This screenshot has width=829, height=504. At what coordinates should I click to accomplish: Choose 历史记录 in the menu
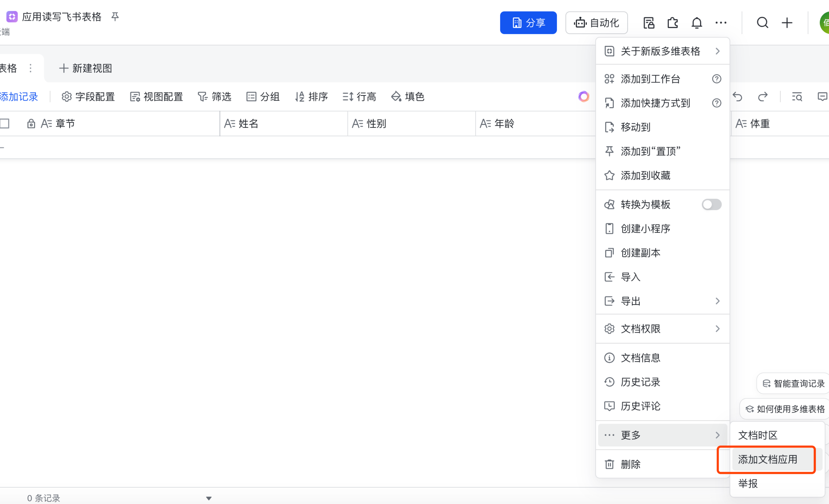point(640,382)
